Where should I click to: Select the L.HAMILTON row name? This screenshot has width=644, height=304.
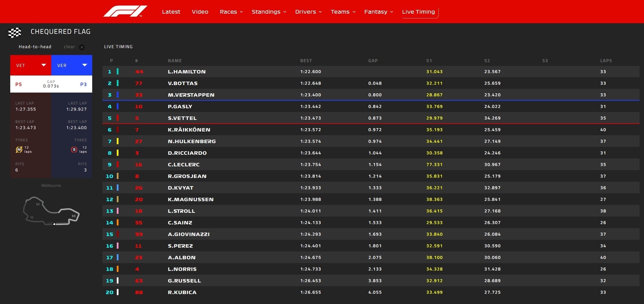point(187,72)
